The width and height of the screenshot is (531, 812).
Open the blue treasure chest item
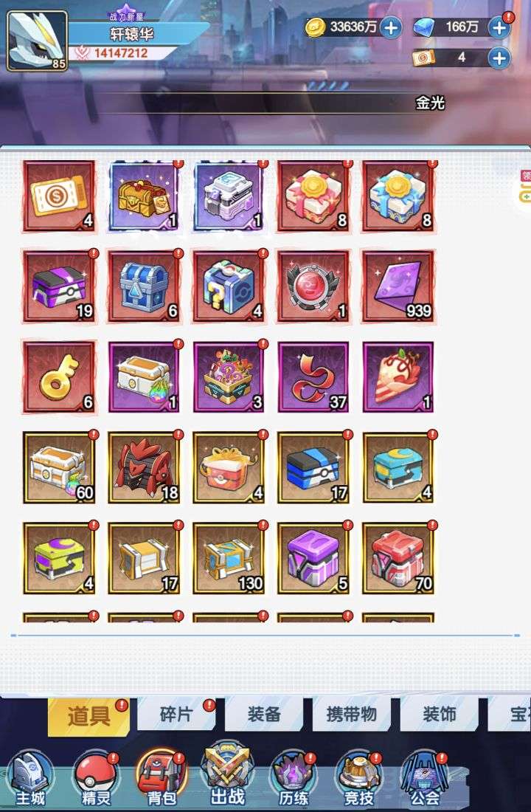pyautogui.click(x=145, y=286)
